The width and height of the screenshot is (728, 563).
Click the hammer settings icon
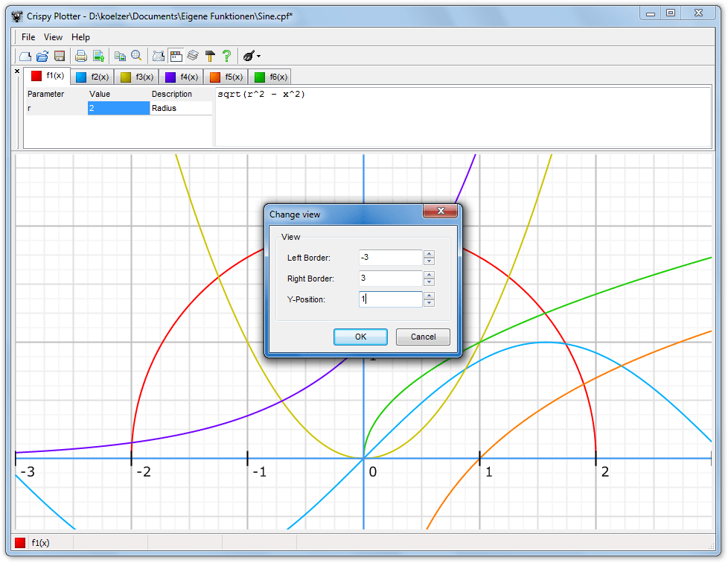211,56
